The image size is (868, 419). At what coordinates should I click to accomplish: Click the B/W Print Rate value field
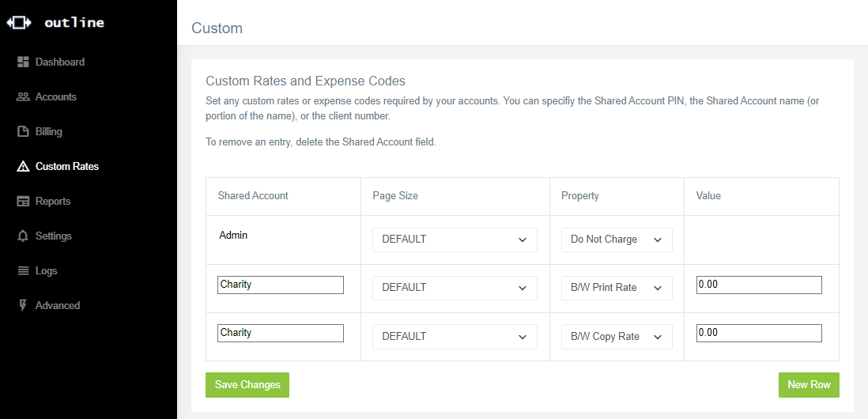coord(759,285)
